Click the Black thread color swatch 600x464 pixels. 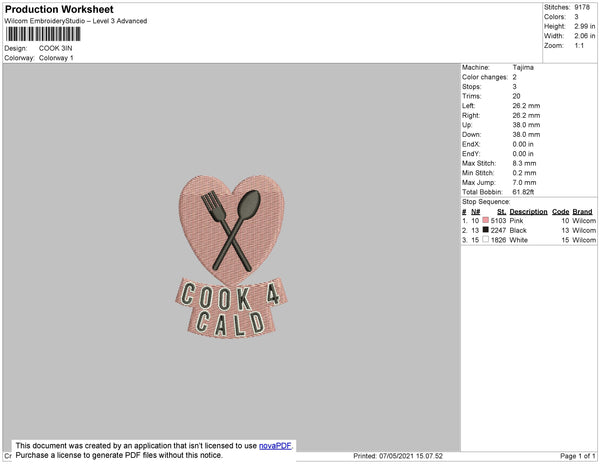pos(486,230)
